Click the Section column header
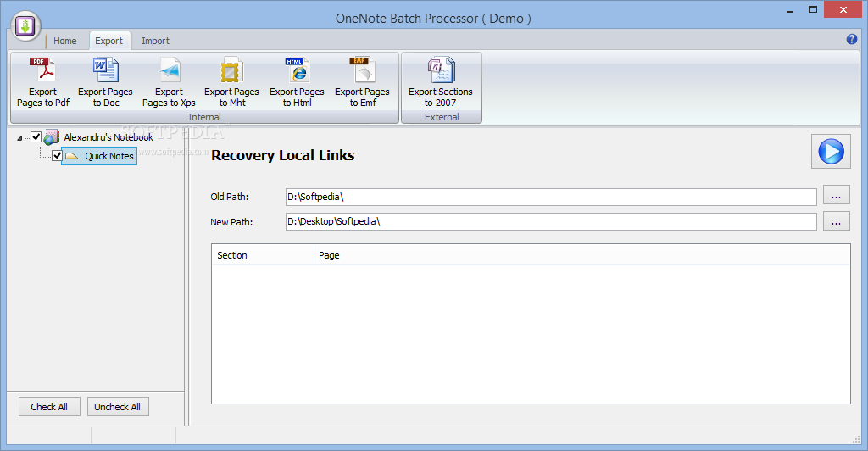868x451 pixels. [263, 255]
